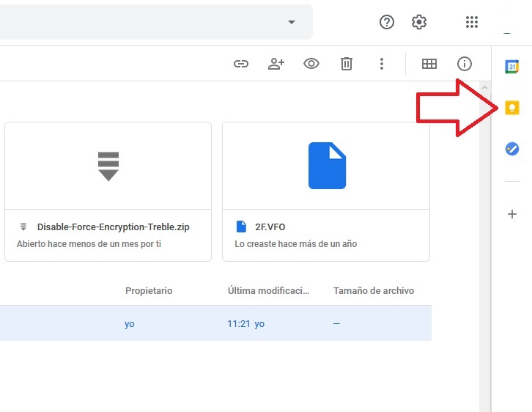Screen dimensions: 532x412
Task: Share the file using the add-person icon
Action: [276, 64]
